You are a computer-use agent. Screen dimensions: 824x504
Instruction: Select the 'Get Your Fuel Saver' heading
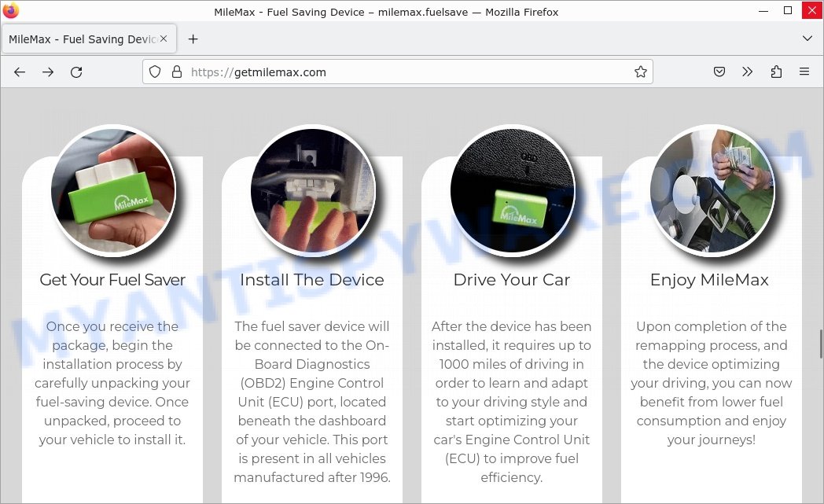coord(112,280)
